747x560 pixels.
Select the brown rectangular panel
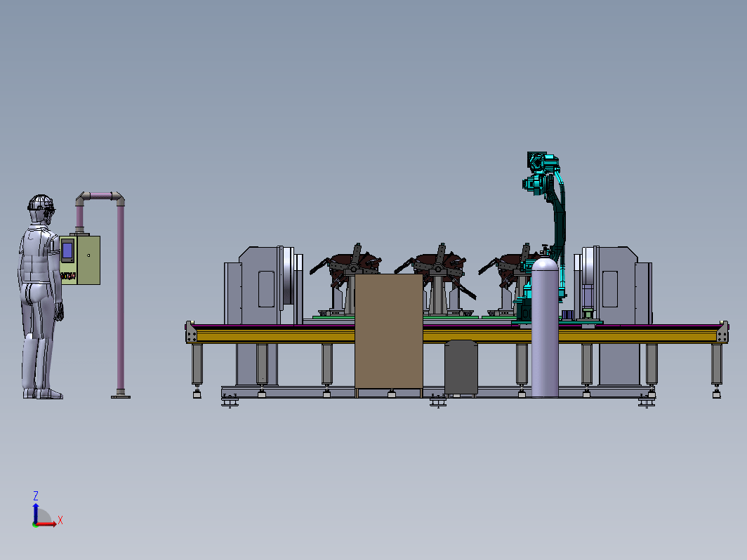[389, 331]
